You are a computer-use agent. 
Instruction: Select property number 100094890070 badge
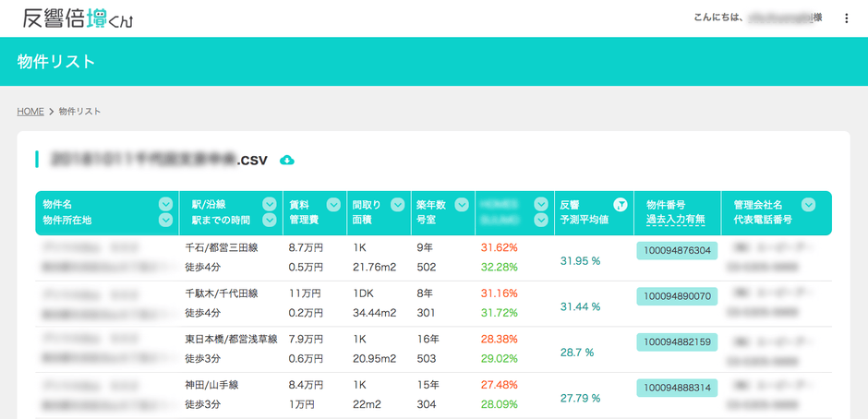click(677, 296)
